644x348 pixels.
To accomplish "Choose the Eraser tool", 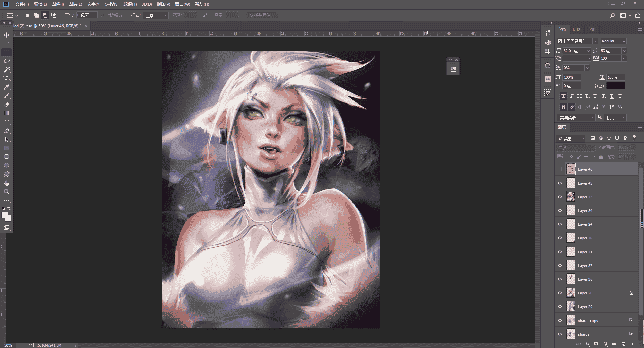I will pos(6,105).
